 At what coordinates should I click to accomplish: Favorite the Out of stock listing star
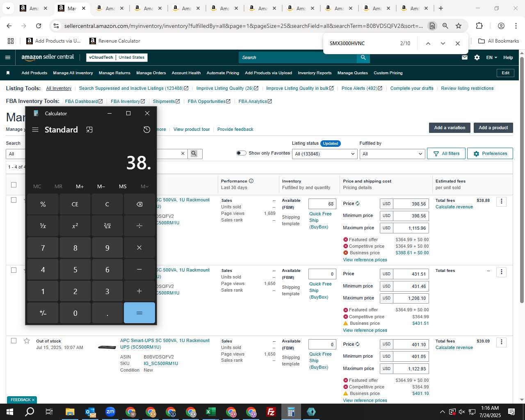(x=27, y=341)
